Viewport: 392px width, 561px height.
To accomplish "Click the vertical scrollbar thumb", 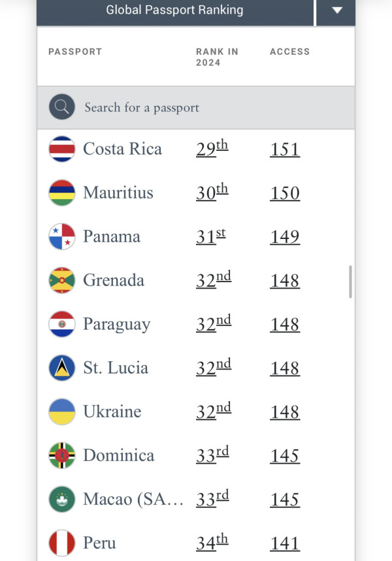I will [x=351, y=281].
